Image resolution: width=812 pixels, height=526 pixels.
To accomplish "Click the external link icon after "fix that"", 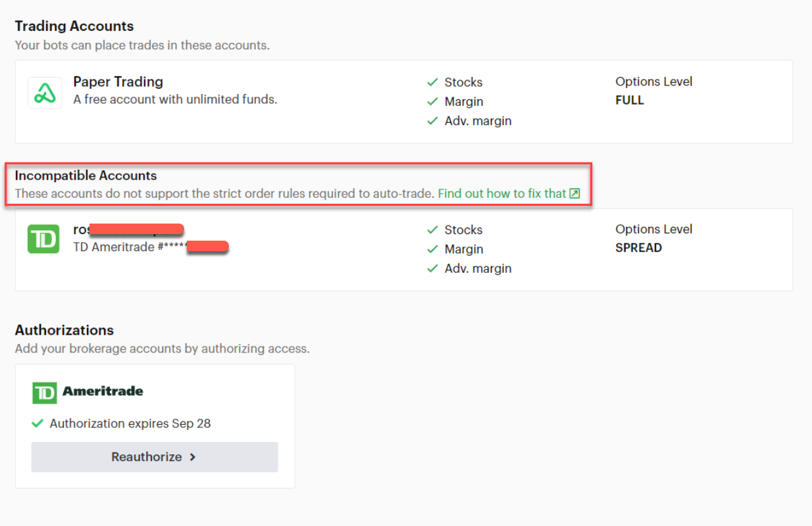I will (574, 193).
